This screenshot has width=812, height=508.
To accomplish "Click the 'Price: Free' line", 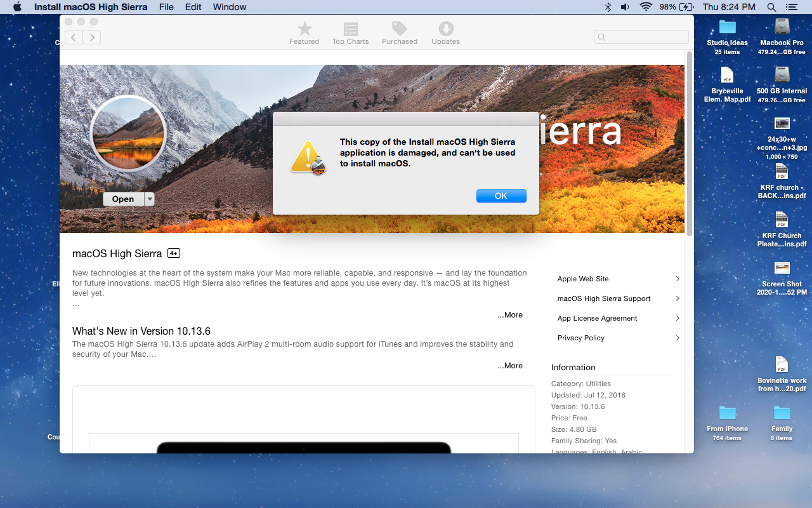I will click(x=569, y=418).
